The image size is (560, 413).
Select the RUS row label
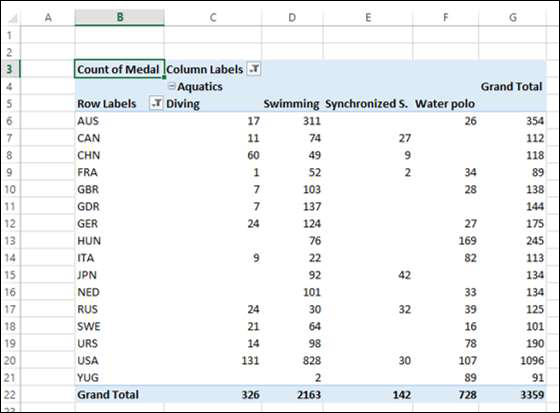pos(88,309)
